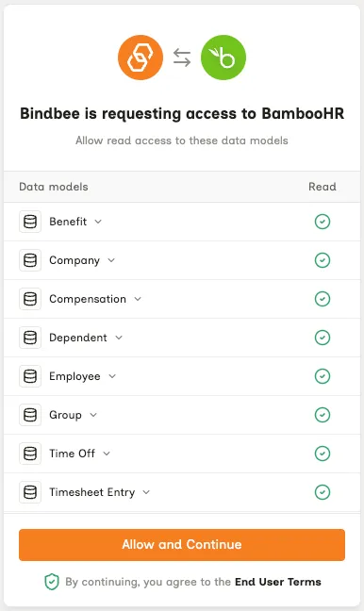This screenshot has height=611, width=364.
Task: Click the Read column header
Action: coord(323,187)
